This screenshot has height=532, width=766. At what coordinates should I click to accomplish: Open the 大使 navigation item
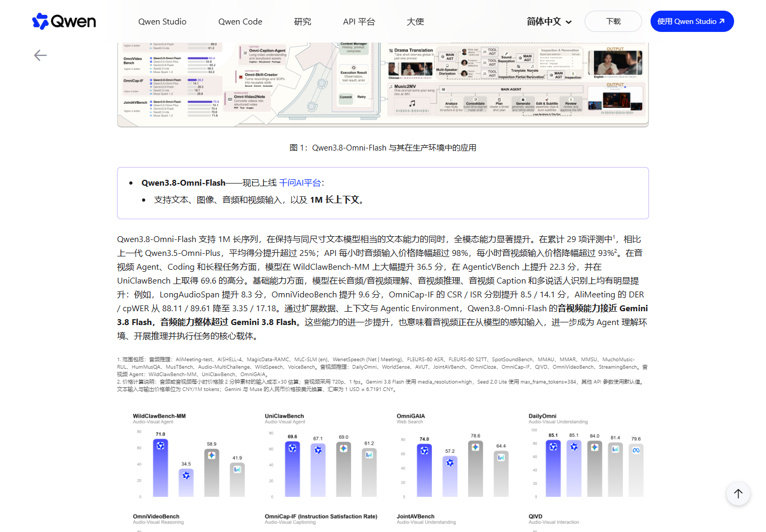pyautogui.click(x=415, y=21)
